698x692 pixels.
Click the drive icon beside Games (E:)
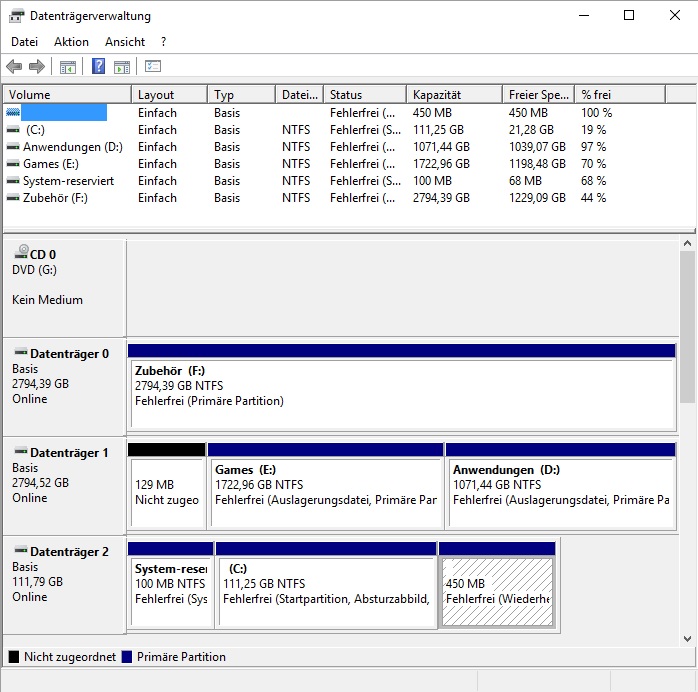13,164
